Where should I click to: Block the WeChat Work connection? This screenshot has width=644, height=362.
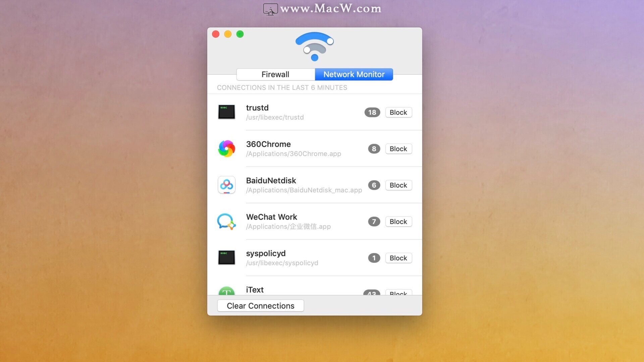(x=398, y=222)
